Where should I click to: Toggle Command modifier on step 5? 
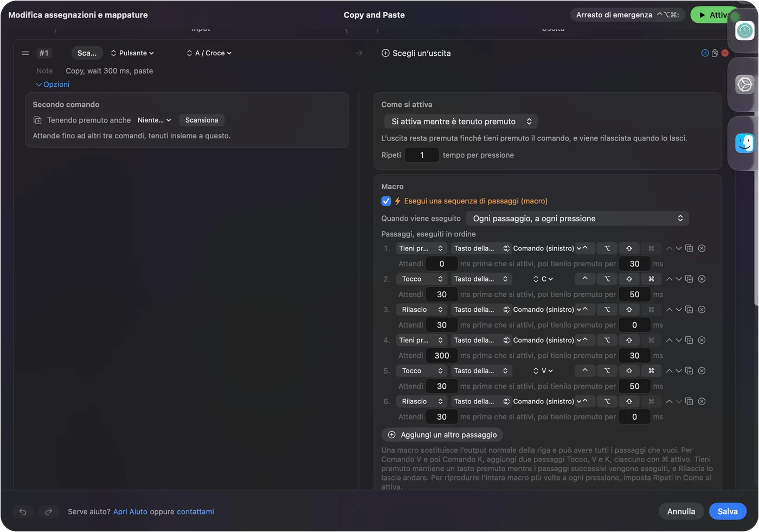tap(651, 371)
